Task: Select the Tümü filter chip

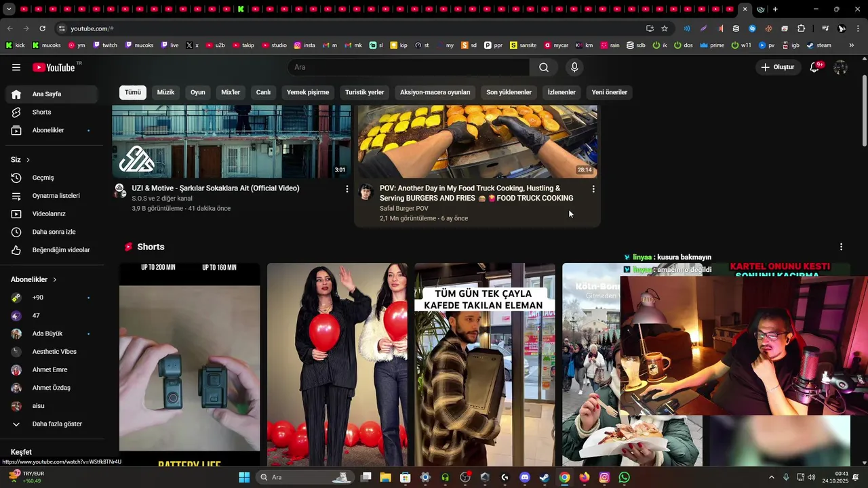Action: point(133,92)
